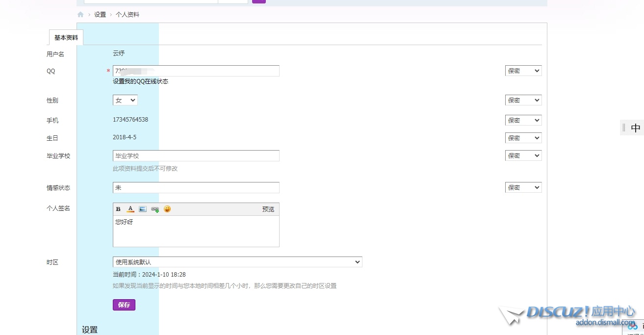The height and width of the screenshot is (335, 644).
Task: Click 设置 in the breadcrumb navigation
Action: click(x=100, y=15)
